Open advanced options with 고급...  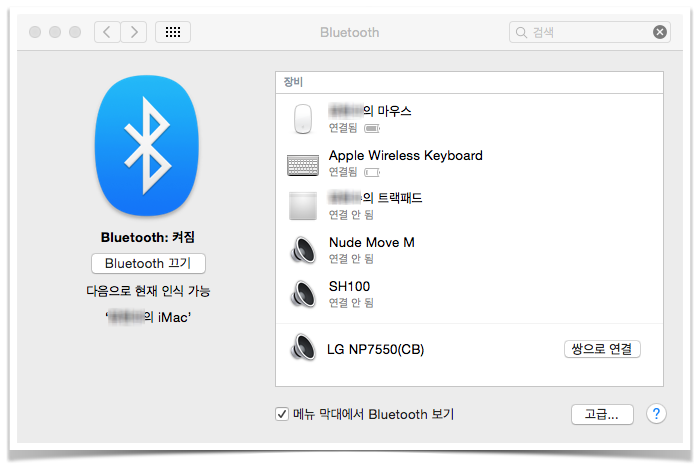pos(602,414)
